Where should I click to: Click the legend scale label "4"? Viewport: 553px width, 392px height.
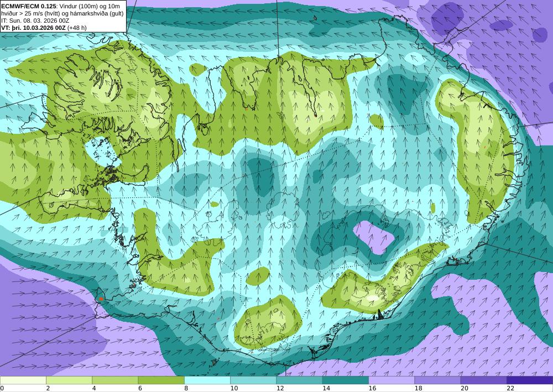pos(94,389)
